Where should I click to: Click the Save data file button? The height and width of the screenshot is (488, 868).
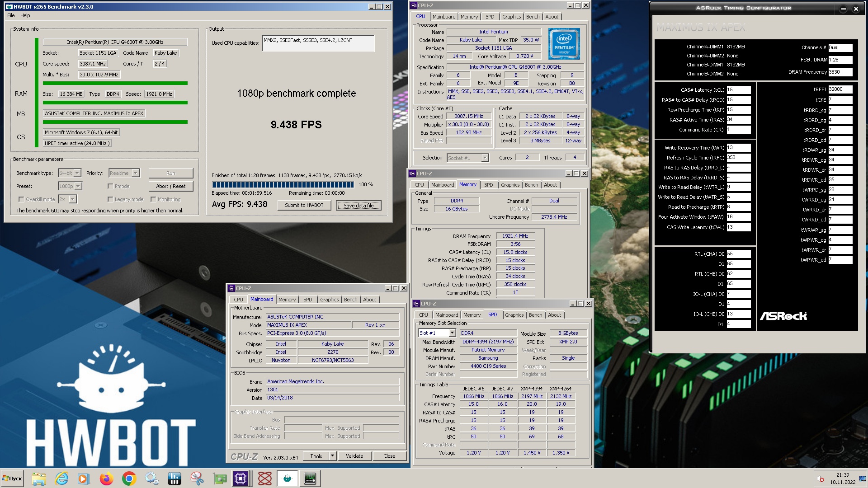tap(359, 205)
